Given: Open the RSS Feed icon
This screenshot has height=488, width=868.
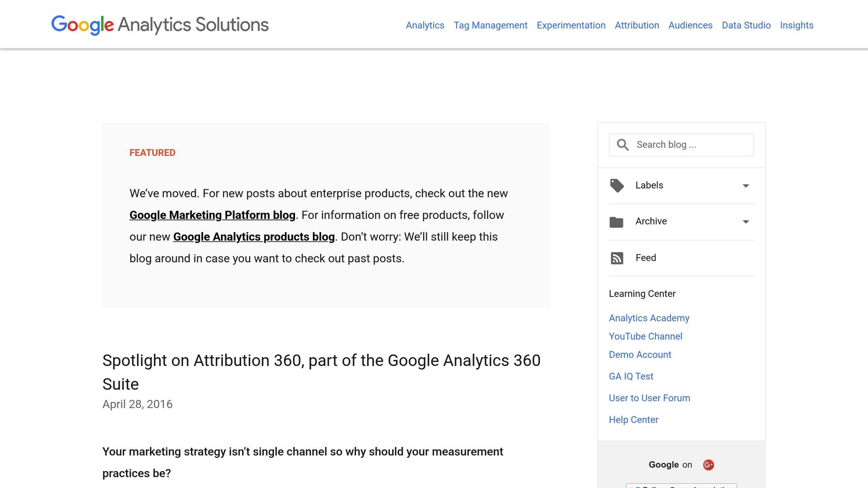Looking at the screenshot, I should (617, 258).
